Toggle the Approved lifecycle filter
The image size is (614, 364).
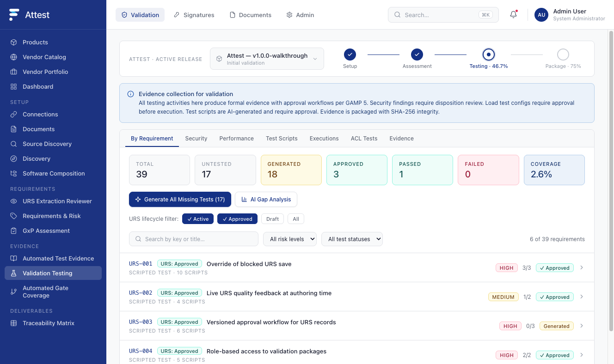coord(237,219)
